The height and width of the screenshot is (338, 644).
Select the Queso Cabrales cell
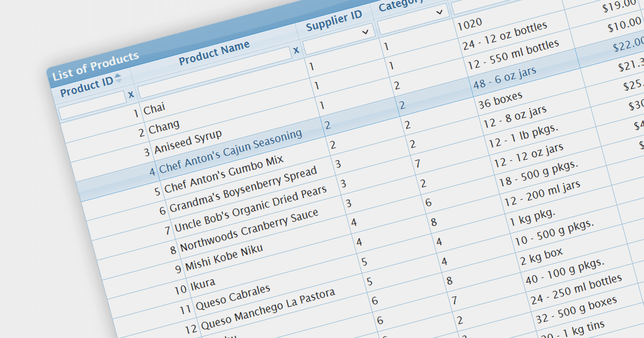click(x=232, y=298)
